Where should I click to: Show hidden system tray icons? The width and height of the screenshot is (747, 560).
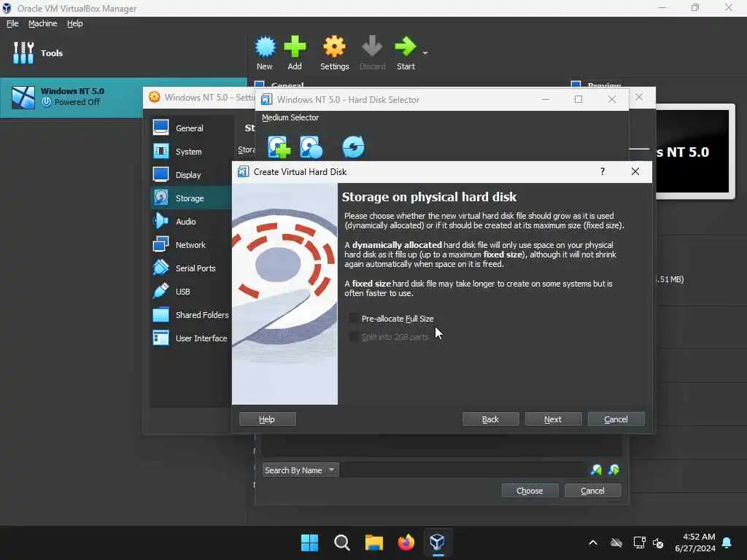point(593,542)
